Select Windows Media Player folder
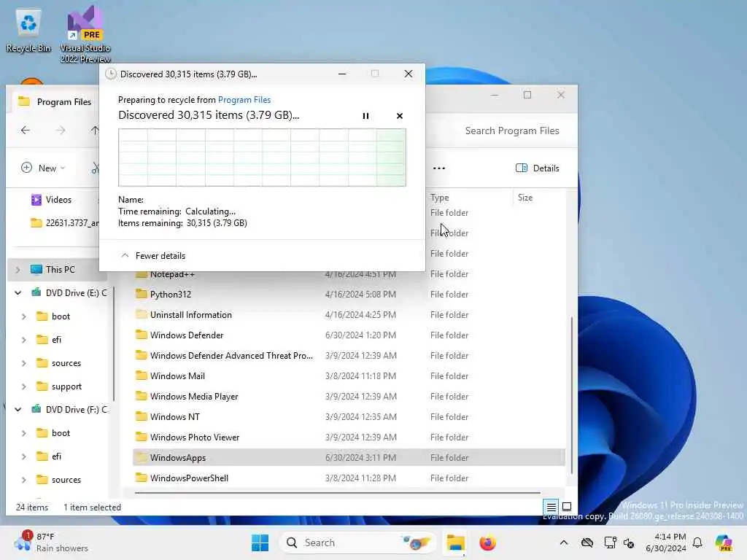The height and width of the screenshot is (560, 747). [x=349, y=397]
